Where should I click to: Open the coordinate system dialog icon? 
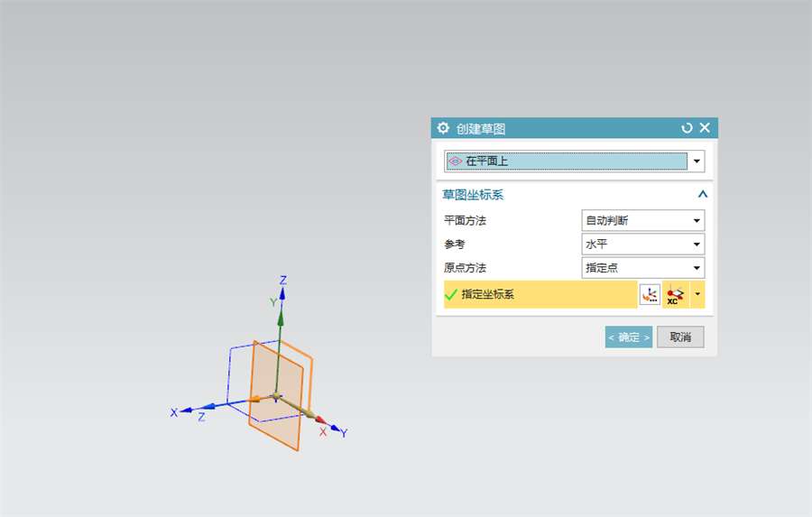click(x=650, y=294)
